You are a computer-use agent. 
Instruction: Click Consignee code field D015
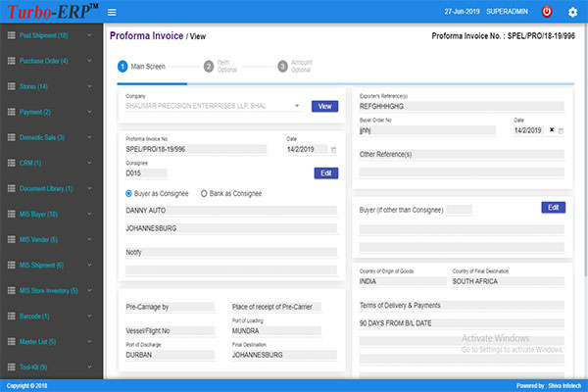pyautogui.click(x=146, y=173)
